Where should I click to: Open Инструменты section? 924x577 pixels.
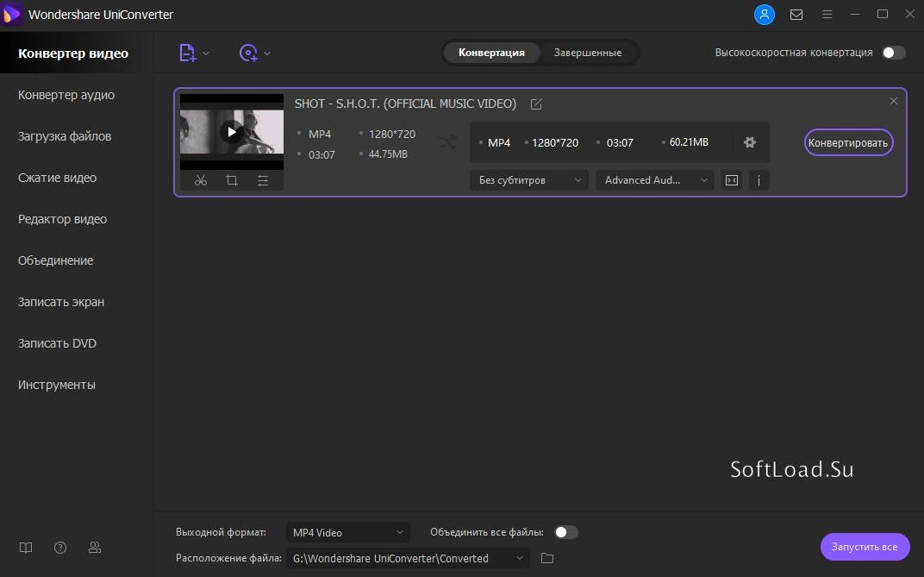click(x=57, y=385)
